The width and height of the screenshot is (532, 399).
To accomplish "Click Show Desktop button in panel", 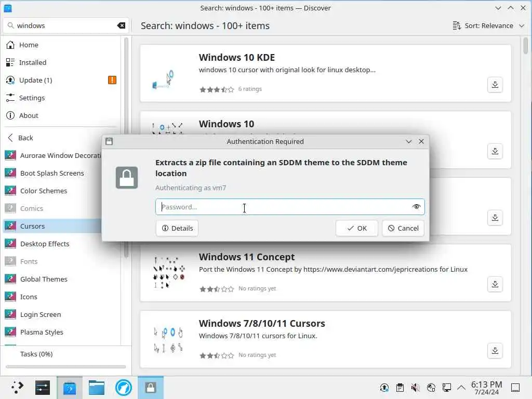I will tap(515, 388).
